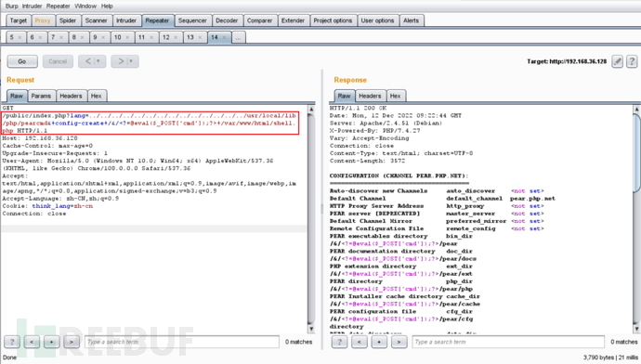The image size is (641, 364).
Task: Click request pane scrollbar down arrow
Action: tap(311, 329)
